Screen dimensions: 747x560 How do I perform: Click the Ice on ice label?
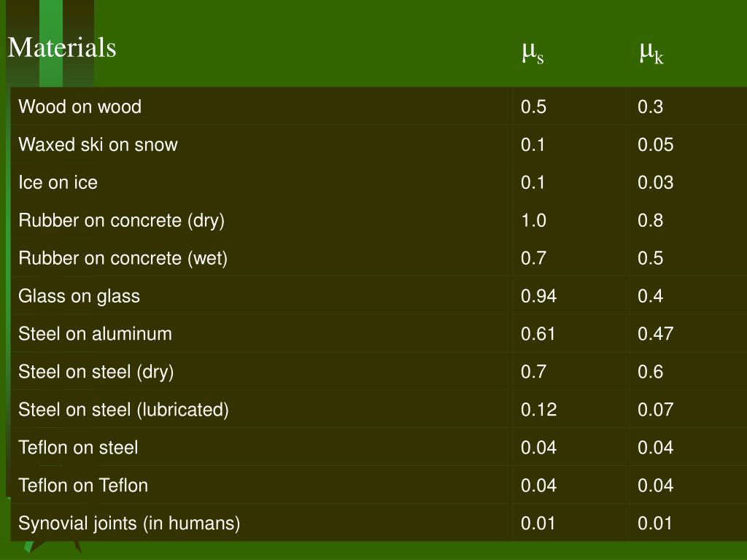point(58,182)
